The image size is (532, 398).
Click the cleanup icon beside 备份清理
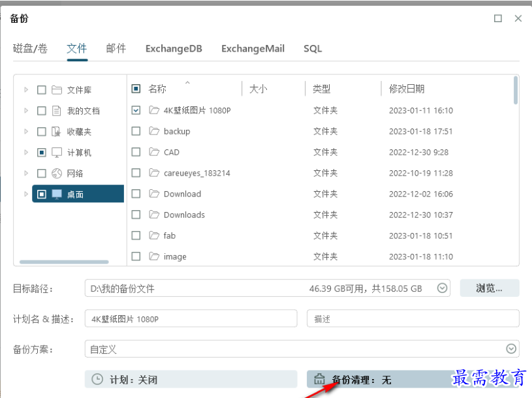click(319, 379)
